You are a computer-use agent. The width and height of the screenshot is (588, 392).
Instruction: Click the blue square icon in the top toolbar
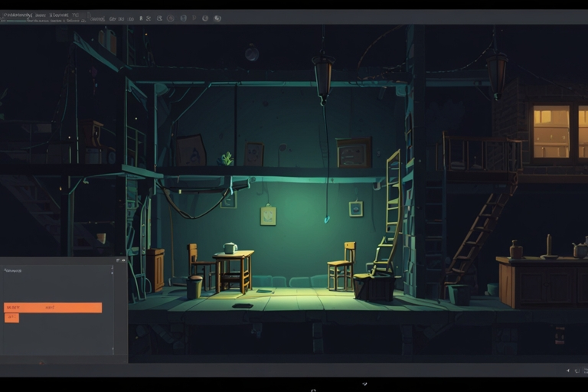pos(184,18)
